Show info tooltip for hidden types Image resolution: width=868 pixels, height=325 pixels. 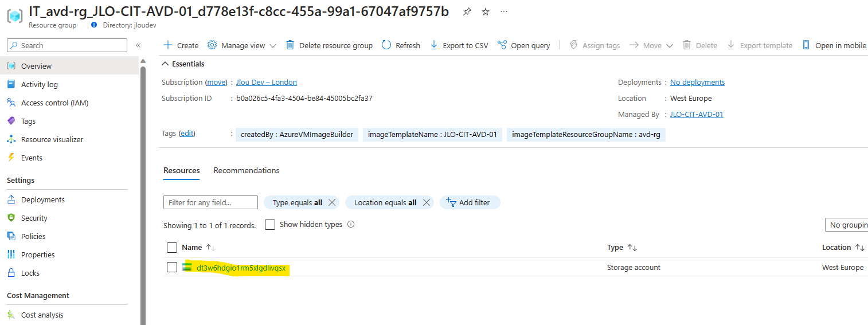point(351,224)
